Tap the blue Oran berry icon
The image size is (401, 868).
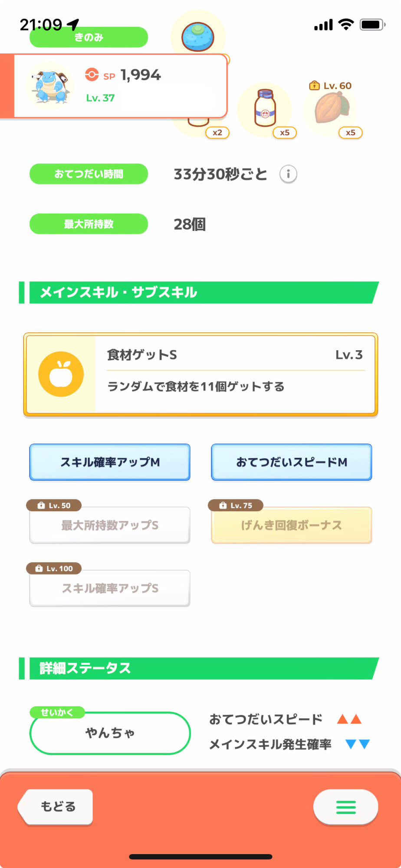tap(198, 37)
